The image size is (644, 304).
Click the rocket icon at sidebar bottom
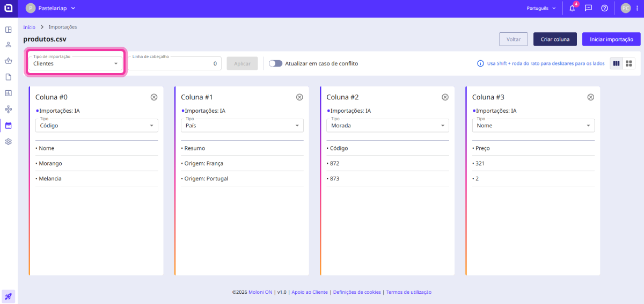9,296
